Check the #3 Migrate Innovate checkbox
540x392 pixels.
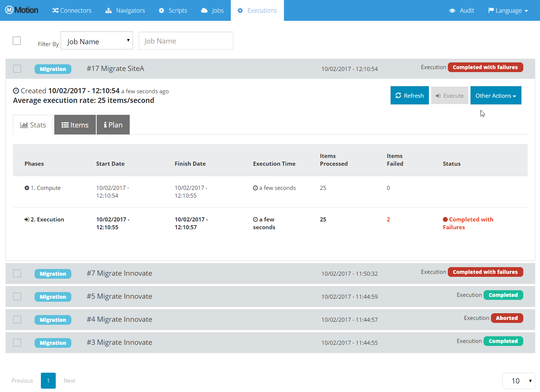(17, 343)
